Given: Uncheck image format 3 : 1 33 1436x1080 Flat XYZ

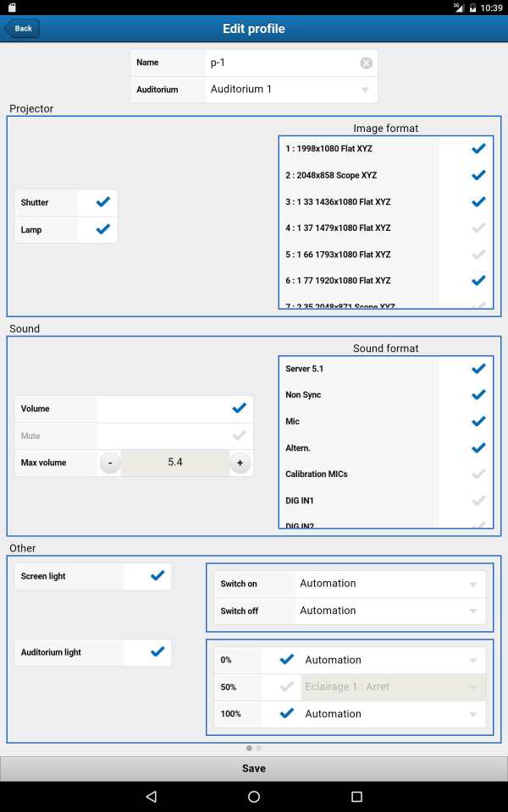Looking at the screenshot, I should [x=478, y=201].
